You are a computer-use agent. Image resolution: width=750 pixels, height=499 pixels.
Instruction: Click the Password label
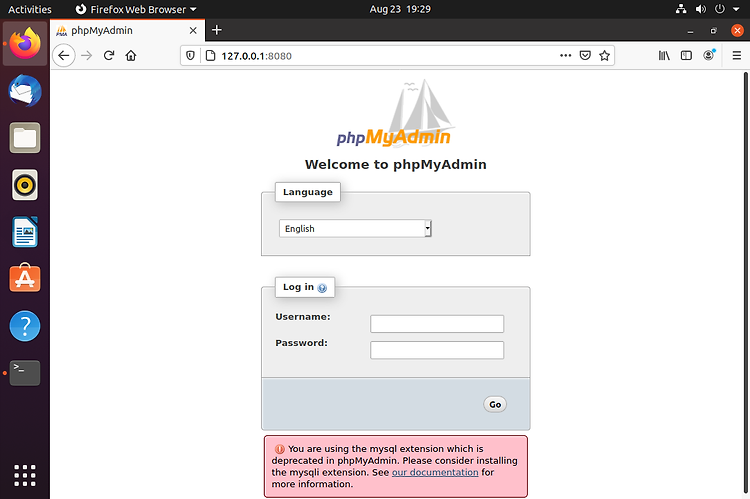[x=301, y=343]
